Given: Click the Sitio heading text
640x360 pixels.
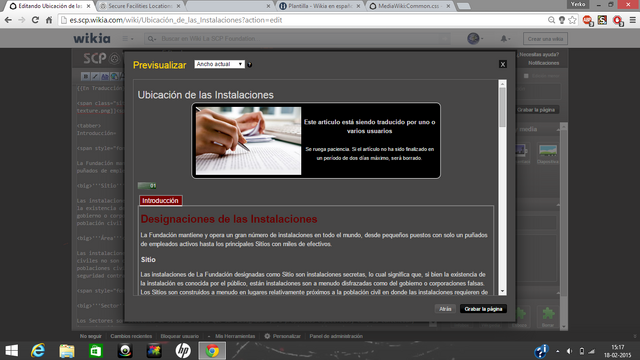Looking at the screenshot, I should tap(148, 260).
